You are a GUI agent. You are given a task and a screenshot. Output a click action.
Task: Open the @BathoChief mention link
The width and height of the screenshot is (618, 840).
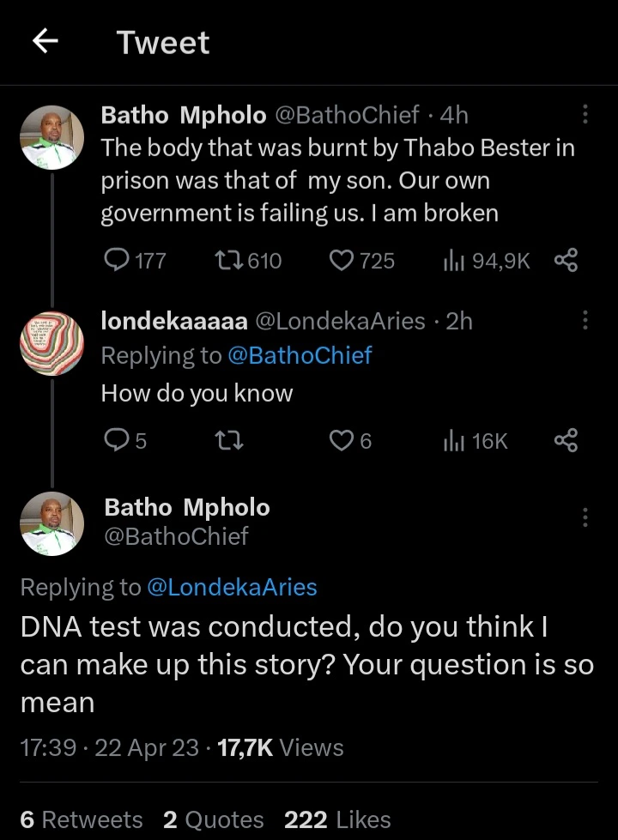click(300, 354)
